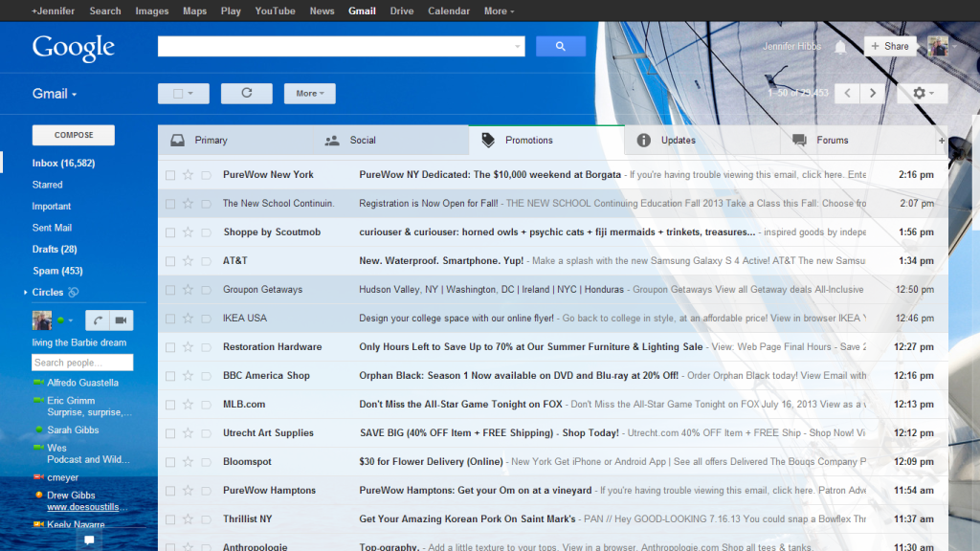Select the PureWow New York email checkbox
The image size is (980, 551).
pos(170,175)
